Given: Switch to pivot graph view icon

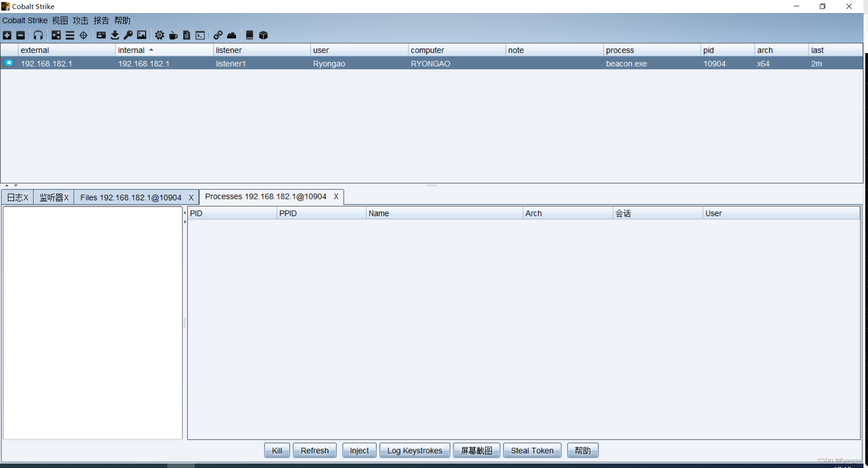Looking at the screenshot, I should [56, 35].
